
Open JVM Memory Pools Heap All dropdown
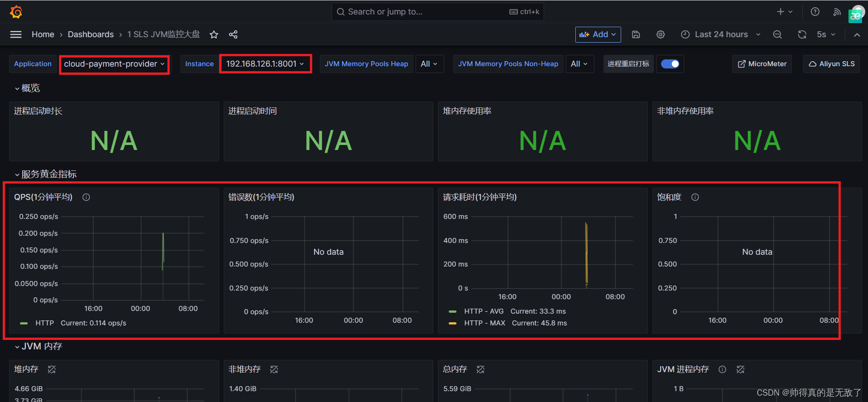pos(429,64)
